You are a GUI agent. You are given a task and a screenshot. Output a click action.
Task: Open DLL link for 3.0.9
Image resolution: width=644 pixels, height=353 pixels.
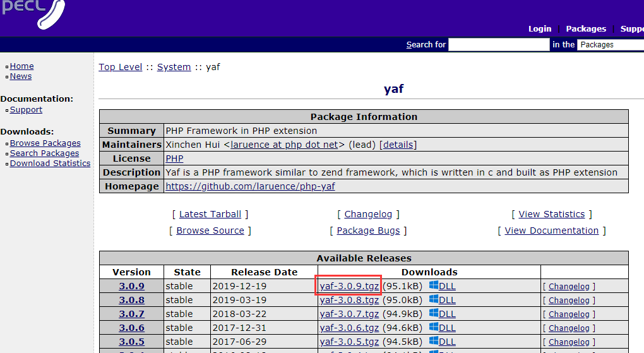tap(447, 287)
